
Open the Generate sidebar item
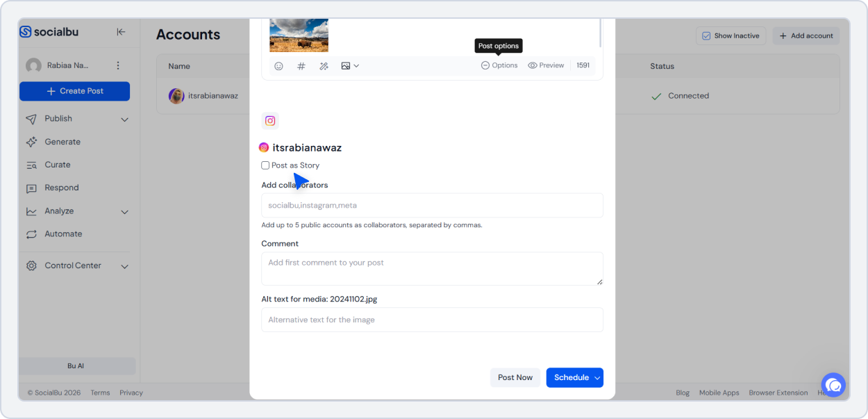tap(62, 142)
